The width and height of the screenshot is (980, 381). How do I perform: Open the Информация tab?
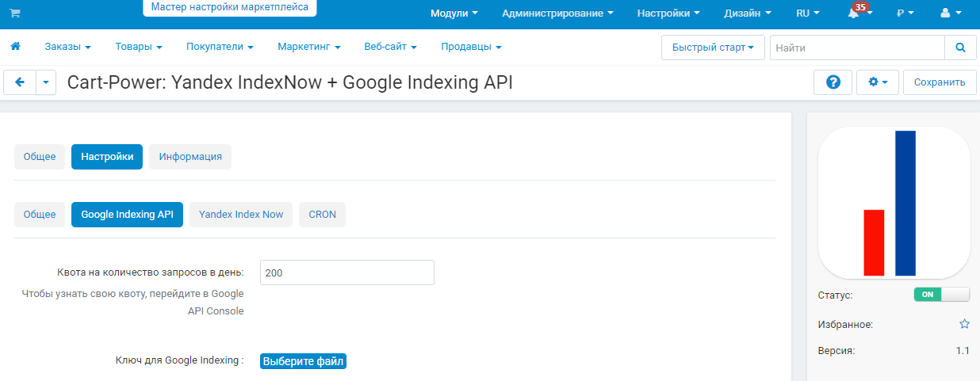190,157
